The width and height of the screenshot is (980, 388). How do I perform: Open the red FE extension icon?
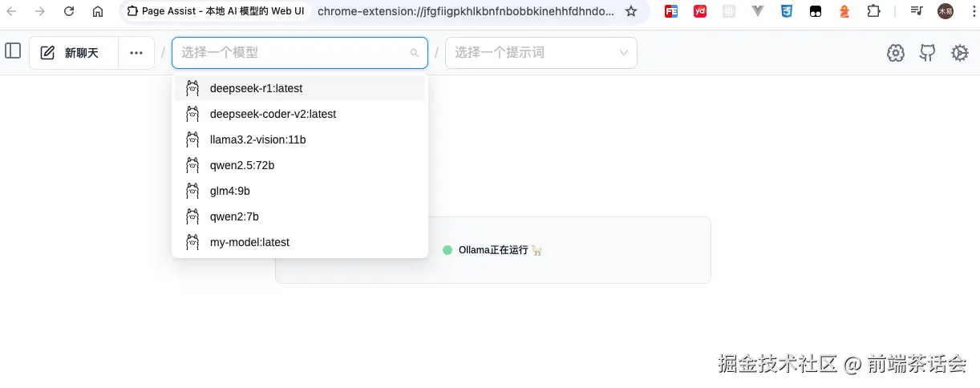(671, 11)
